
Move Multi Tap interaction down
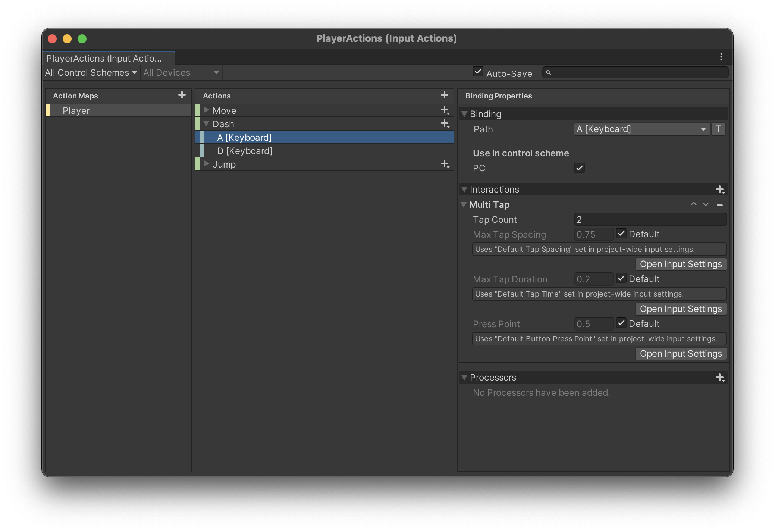pyautogui.click(x=705, y=204)
